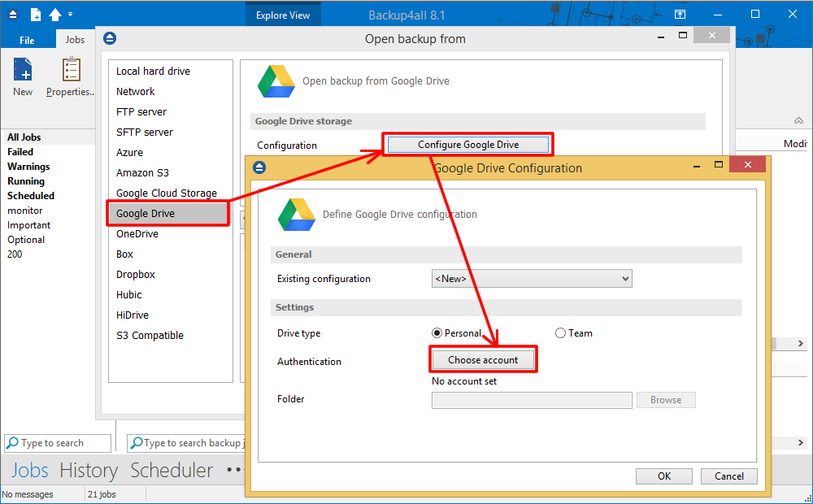Screen dimensions: 813x504
Task: Open the File menu
Action: (x=27, y=39)
